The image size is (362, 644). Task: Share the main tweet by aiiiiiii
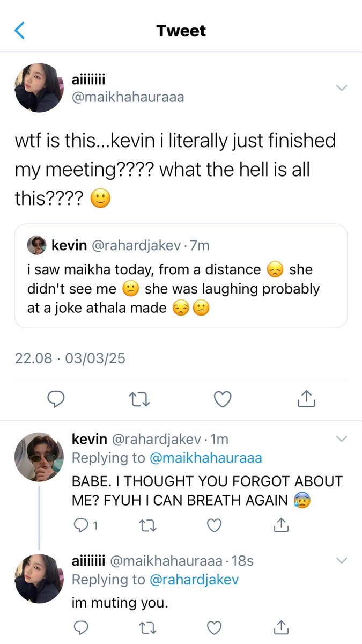click(x=305, y=399)
